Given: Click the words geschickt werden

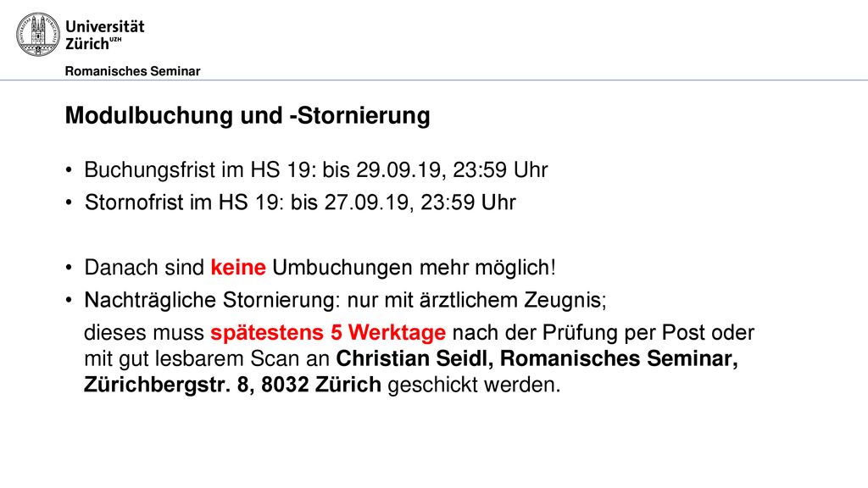Looking at the screenshot, I should click(x=474, y=385).
